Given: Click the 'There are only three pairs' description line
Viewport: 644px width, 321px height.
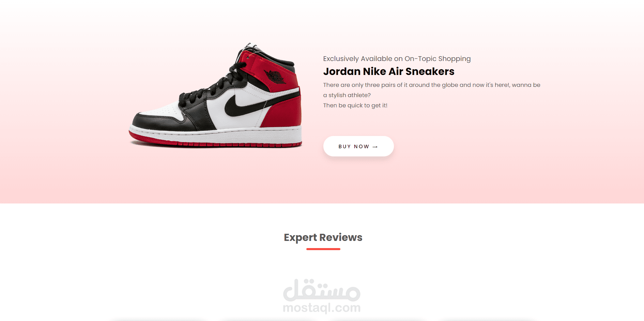Looking at the screenshot, I should [x=432, y=85].
